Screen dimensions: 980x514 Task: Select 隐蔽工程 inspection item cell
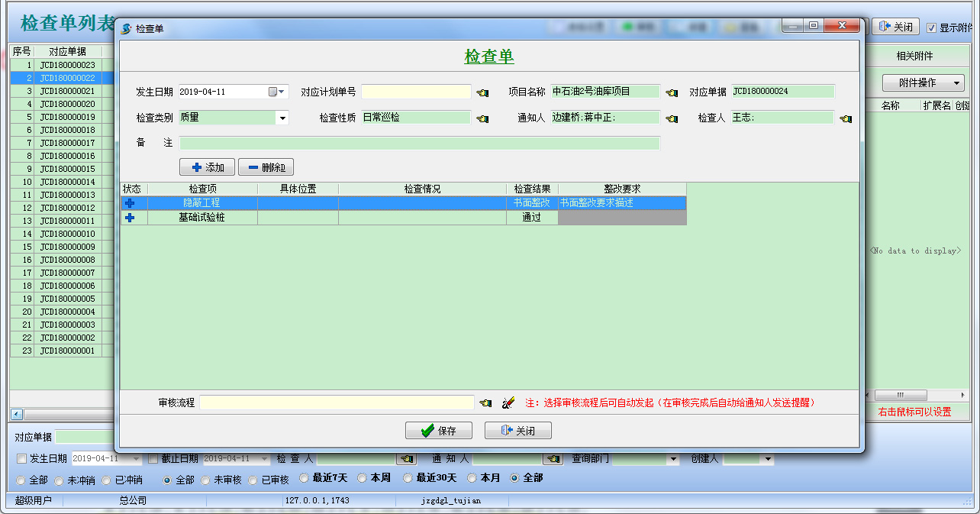tap(202, 203)
